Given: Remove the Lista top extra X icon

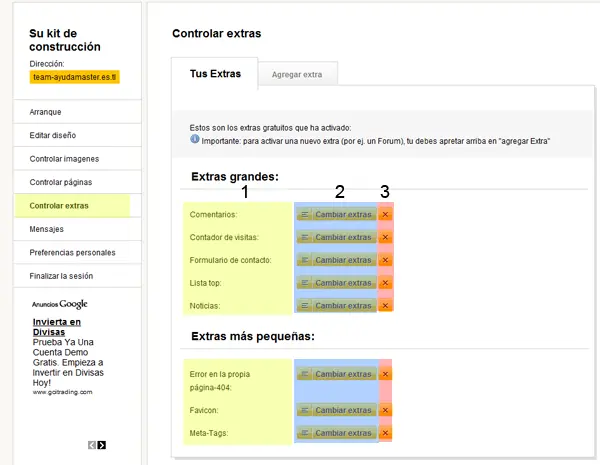Looking at the screenshot, I should click(x=385, y=283).
